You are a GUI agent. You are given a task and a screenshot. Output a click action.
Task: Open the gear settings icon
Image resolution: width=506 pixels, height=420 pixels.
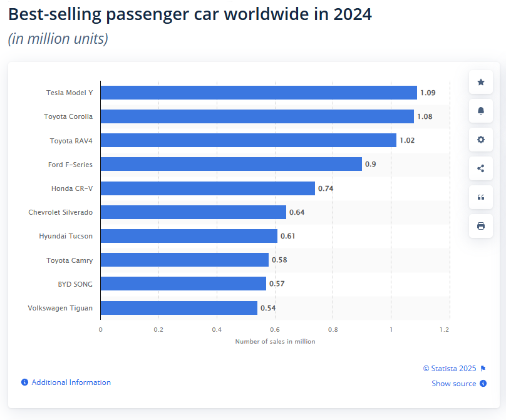(x=480, y=140)
